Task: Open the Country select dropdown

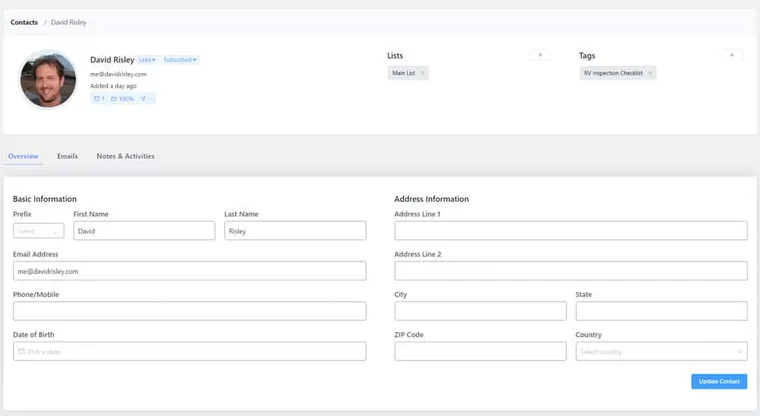Action: (661, 352)
